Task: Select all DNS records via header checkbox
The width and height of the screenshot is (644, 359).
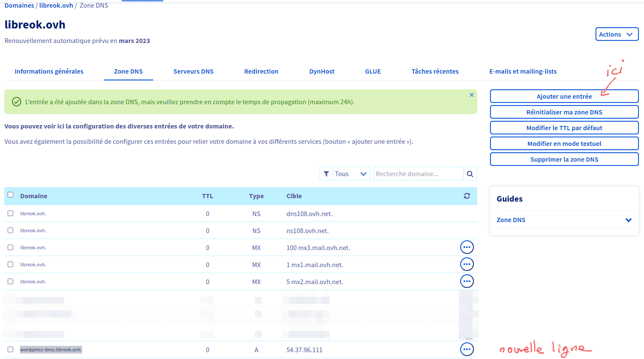Action: pos(11,194)
